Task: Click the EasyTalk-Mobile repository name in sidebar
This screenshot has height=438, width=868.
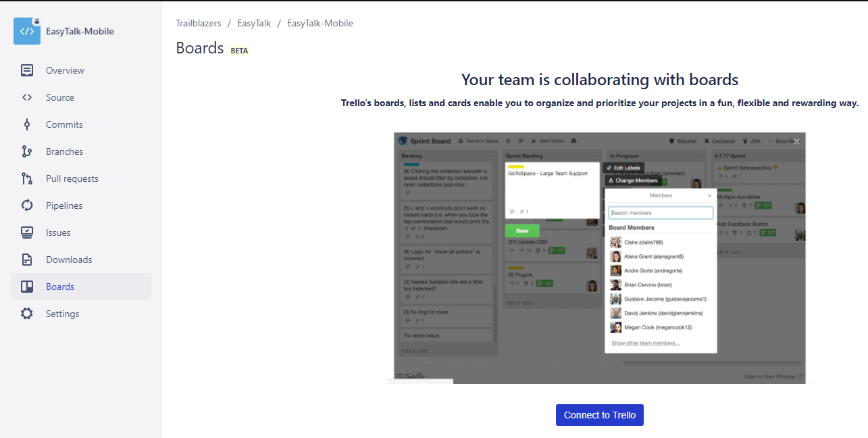Action: click(x=80, y=31)
